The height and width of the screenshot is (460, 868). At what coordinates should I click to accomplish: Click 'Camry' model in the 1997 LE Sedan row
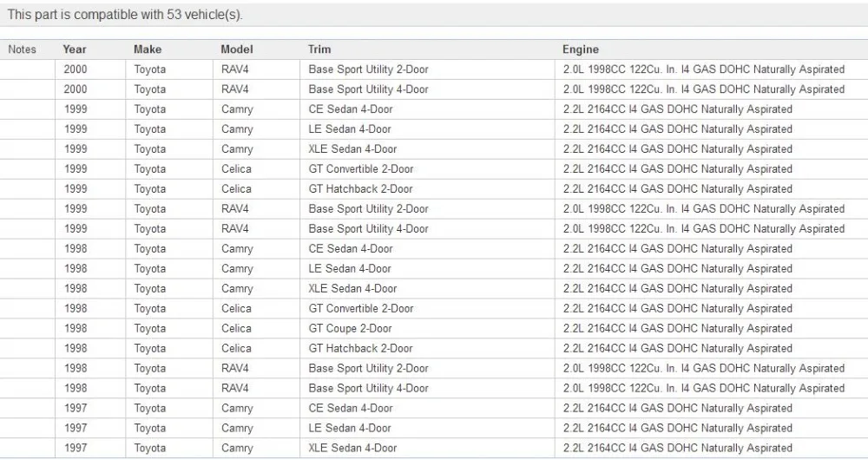tap(237, 428)
